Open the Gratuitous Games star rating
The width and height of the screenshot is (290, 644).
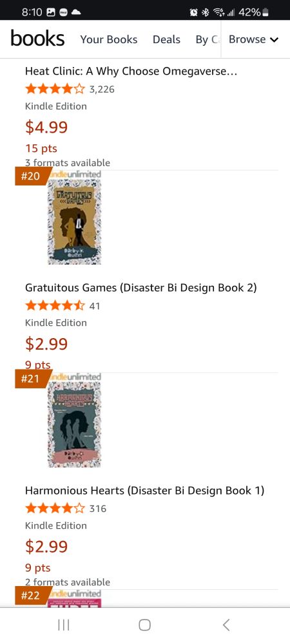click(55, 305)
